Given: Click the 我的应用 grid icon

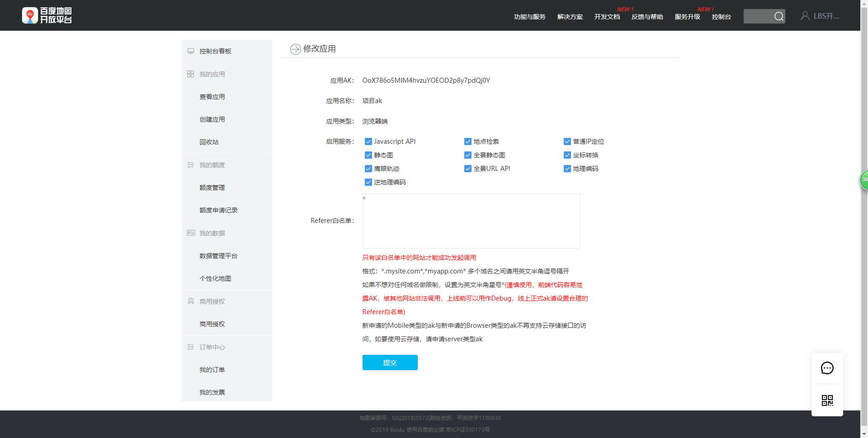Looking at the screenshot, I should pyautogui.click(x=190, y=74).
